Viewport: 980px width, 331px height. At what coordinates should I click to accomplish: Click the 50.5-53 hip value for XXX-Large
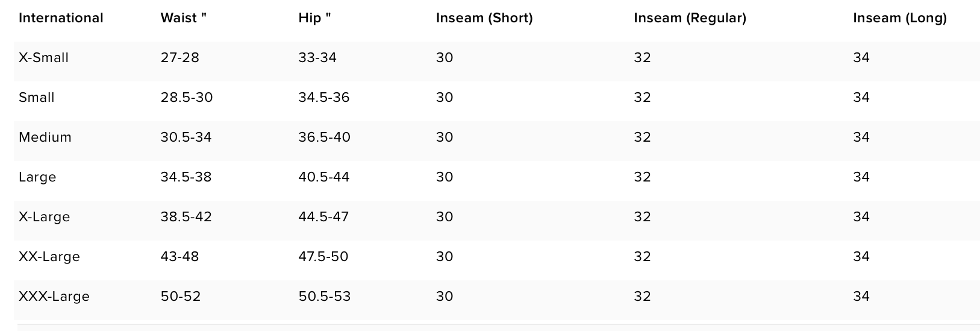point(325,297)
